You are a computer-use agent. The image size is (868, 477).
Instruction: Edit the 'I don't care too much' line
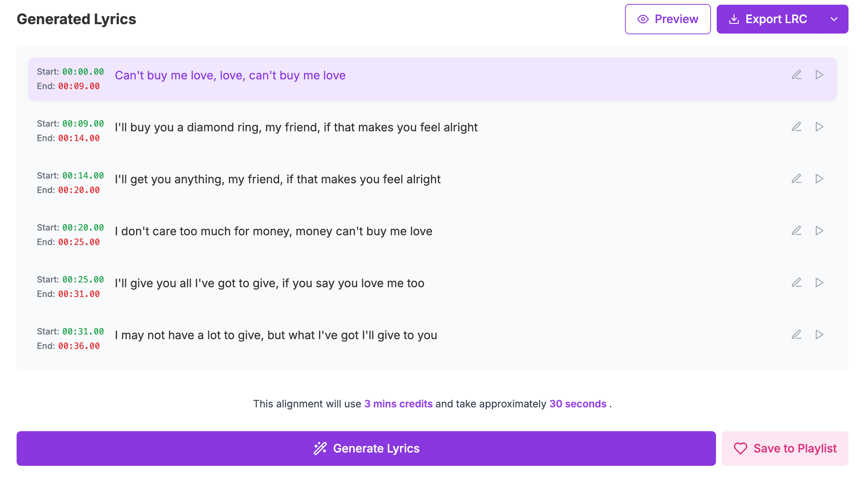[797, 231]
